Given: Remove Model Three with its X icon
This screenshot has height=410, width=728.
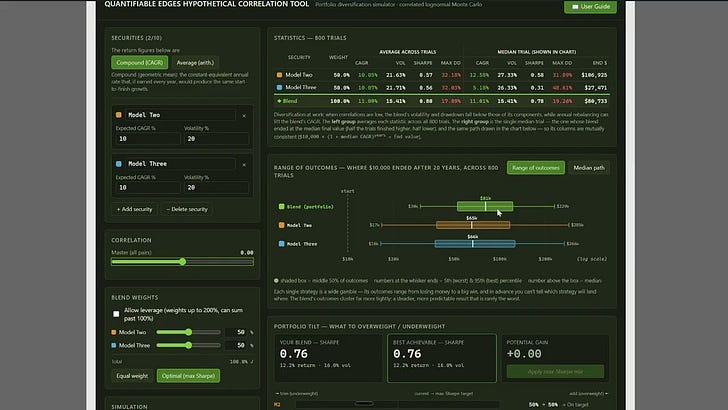Looking at the screenshot, I should [x=244, y=164].
